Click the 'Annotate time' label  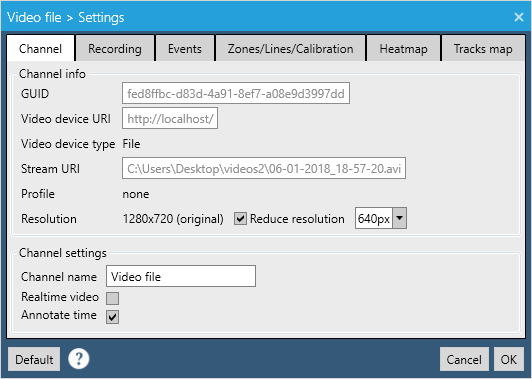click(59, 315)
